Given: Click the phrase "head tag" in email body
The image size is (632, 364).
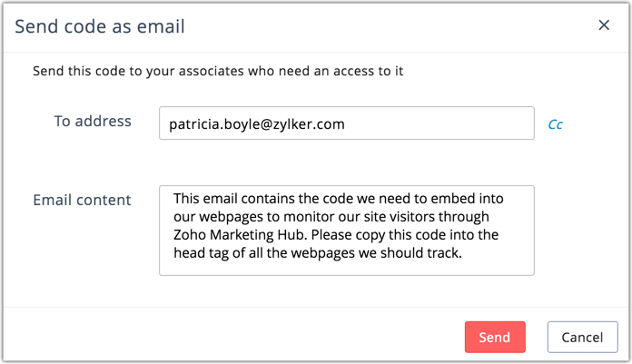Looking at the screenshot, I should pos(202,254).
